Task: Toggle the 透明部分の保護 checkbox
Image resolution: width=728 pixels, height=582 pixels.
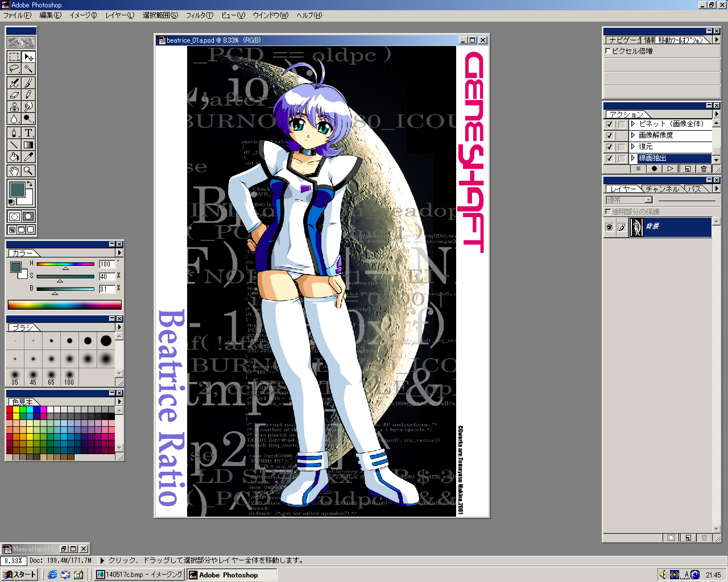Action: 608,211
